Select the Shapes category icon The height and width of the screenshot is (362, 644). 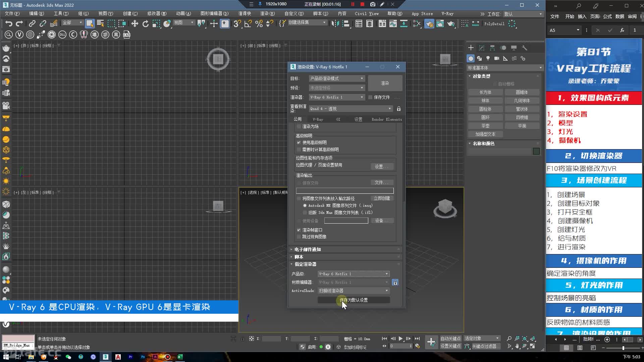click(x=479, y=58)
